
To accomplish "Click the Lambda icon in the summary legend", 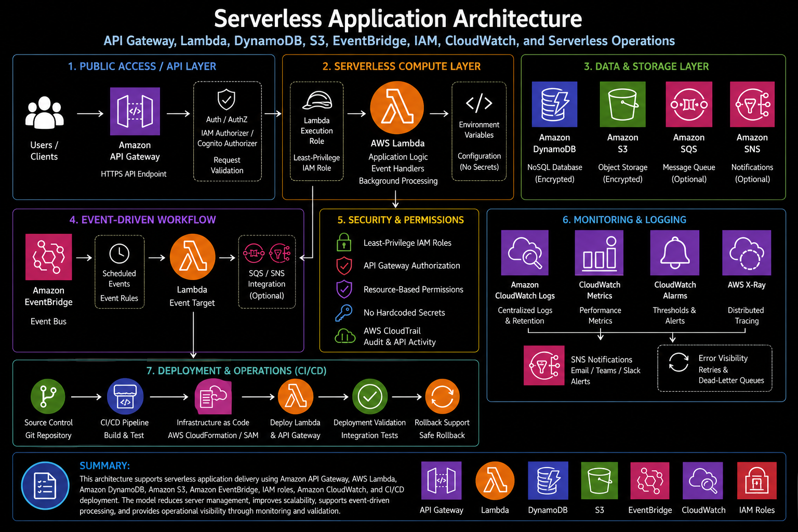I will point(495,481).
